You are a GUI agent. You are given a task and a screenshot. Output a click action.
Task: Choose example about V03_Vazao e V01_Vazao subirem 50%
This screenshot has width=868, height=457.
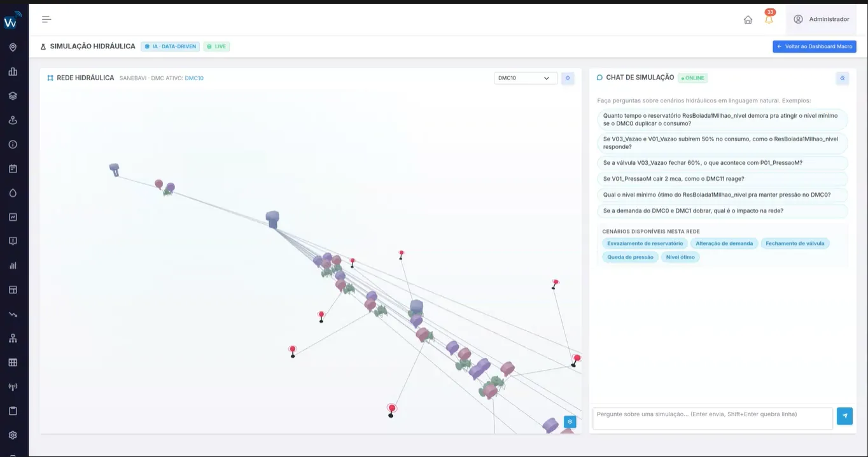coord(722,143)
